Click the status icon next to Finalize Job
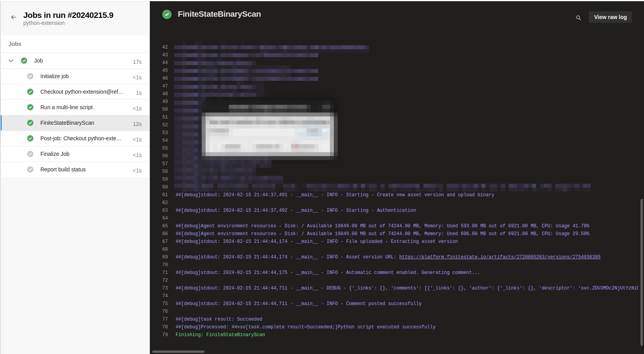This screenshot has height=354, width=644. [x=30, y=154]
